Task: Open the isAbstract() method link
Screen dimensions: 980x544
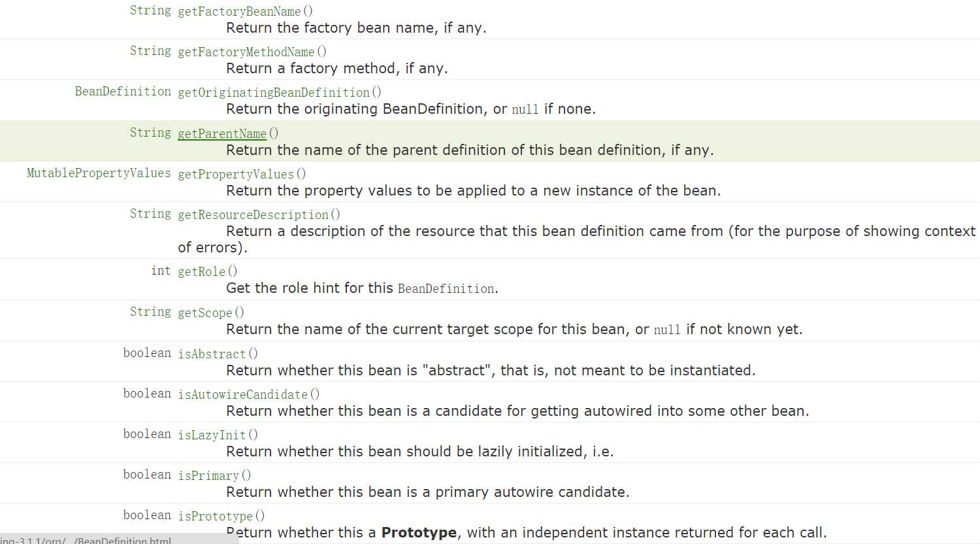Action: click(x=212, y=354)
